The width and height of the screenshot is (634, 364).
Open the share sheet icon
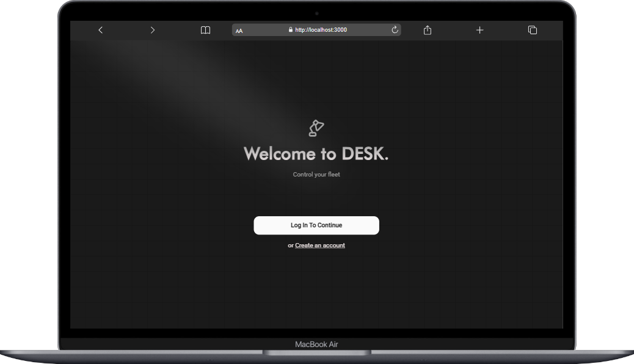428,30
